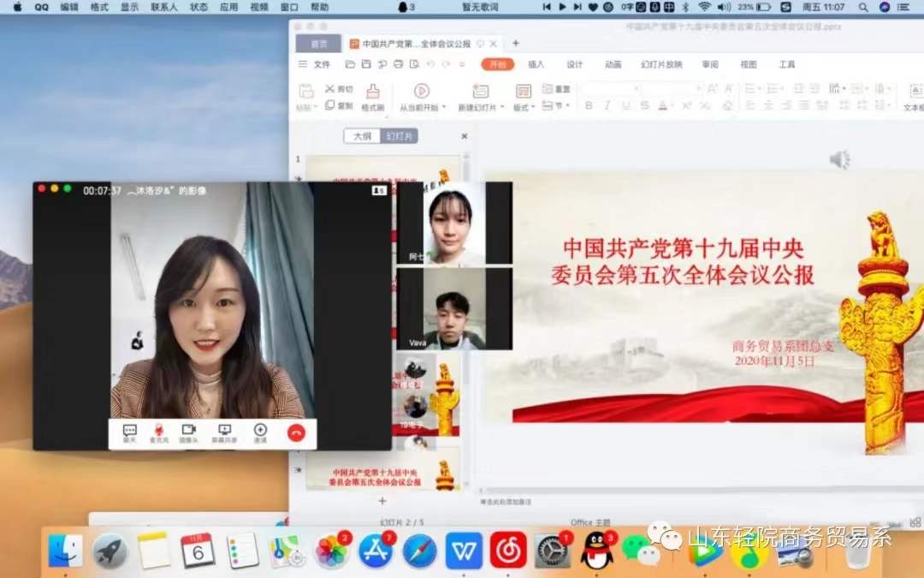Toggle bold formatting in WPS
This screenshot has height=578, width=924.
pyautogui.click(x=589, y=105)
